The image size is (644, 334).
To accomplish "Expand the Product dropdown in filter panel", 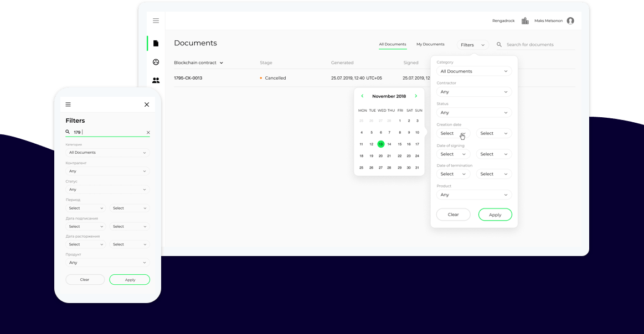I will pyautogui.click(x=473, y=195).
